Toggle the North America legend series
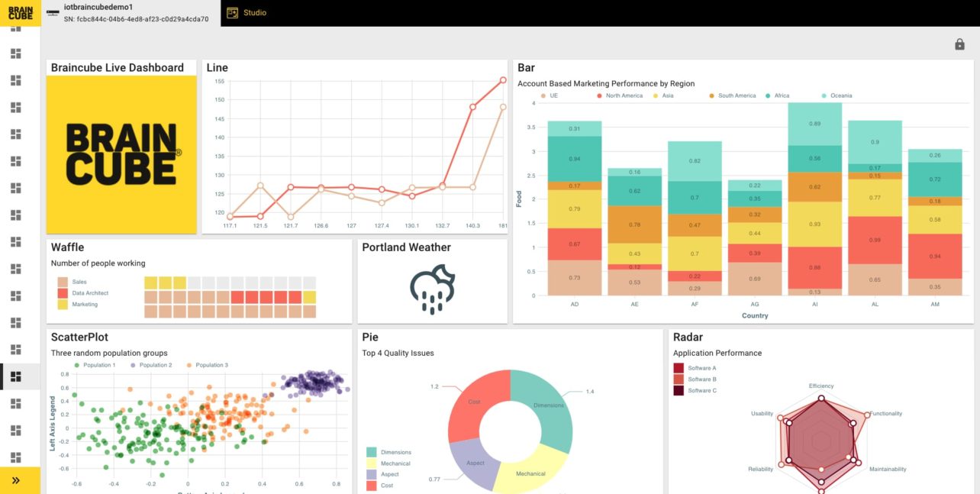The image size is (980, 494). pyautogui.click(x=624, y=95)
